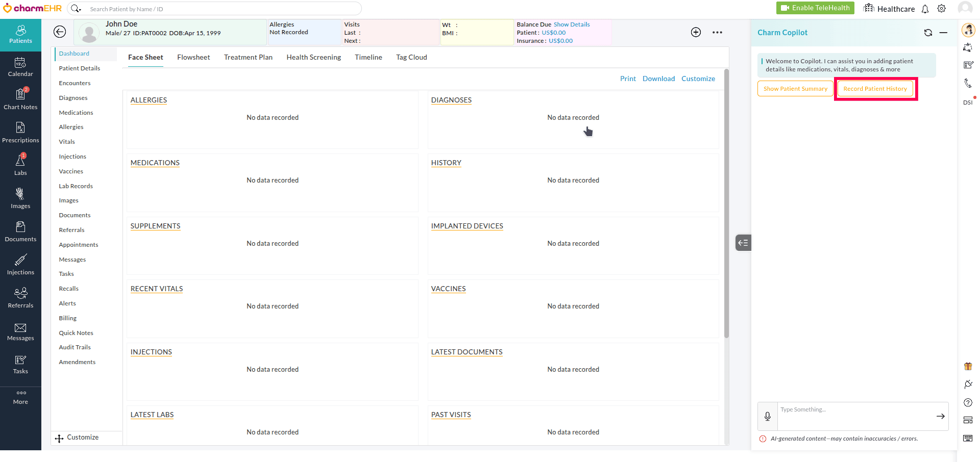The image size is (980, 462).
Task: Open settings gear icon
Action: tap(942, 9)
